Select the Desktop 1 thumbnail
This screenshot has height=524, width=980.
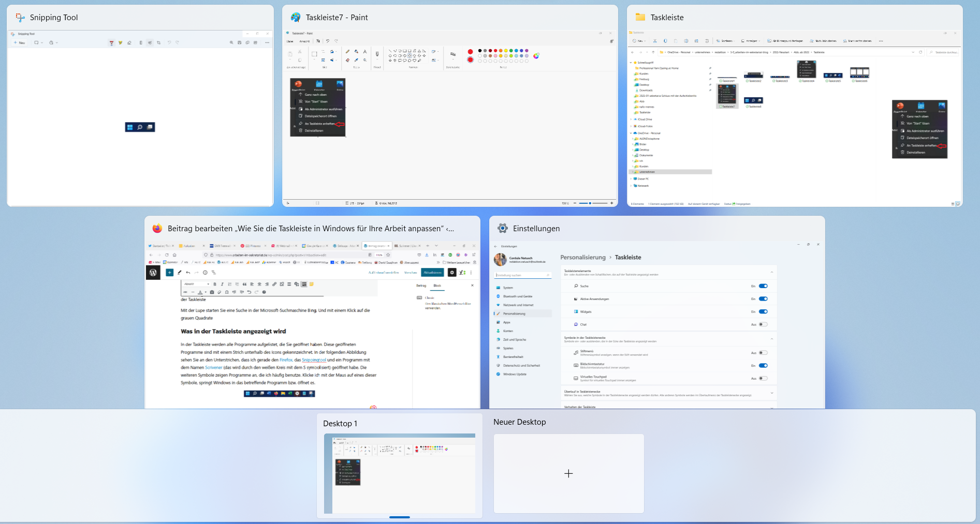(400, 473)
